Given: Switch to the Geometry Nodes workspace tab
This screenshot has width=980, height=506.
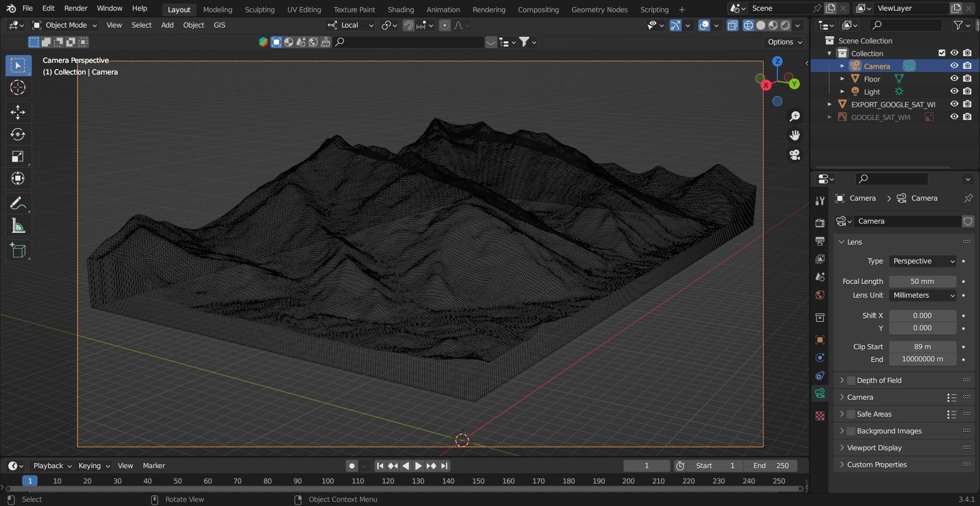Looking at the screenshot, I should click(599, 9).
